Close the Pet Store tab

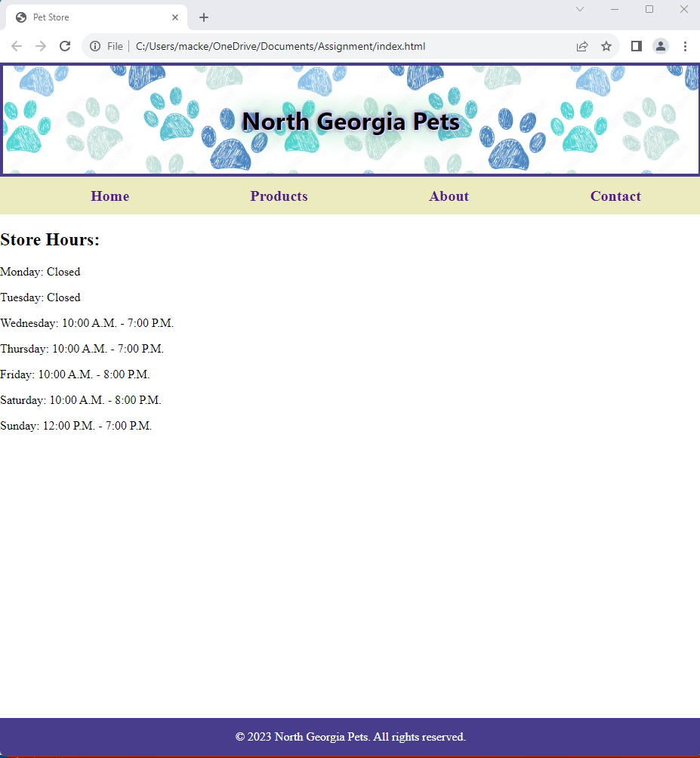point(175,17)
